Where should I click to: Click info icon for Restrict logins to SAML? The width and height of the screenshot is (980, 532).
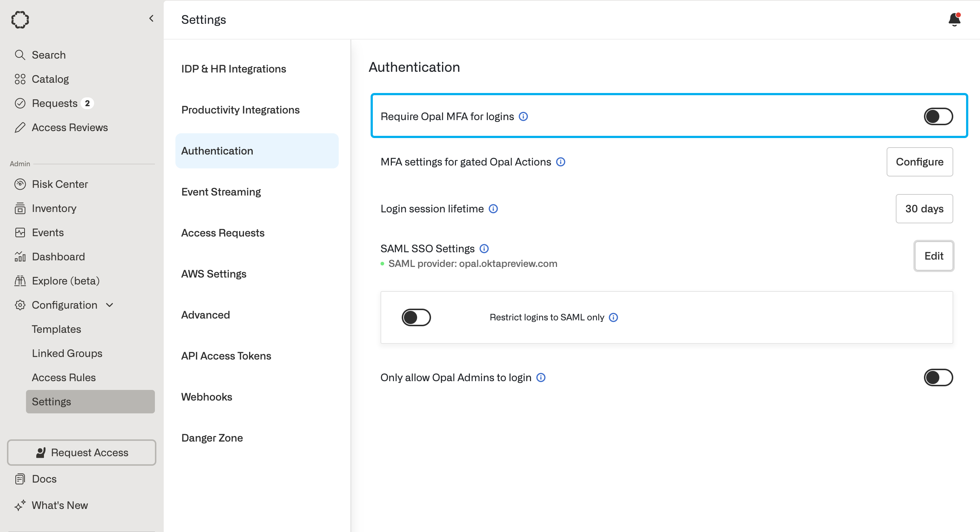(x=613, y=317)
